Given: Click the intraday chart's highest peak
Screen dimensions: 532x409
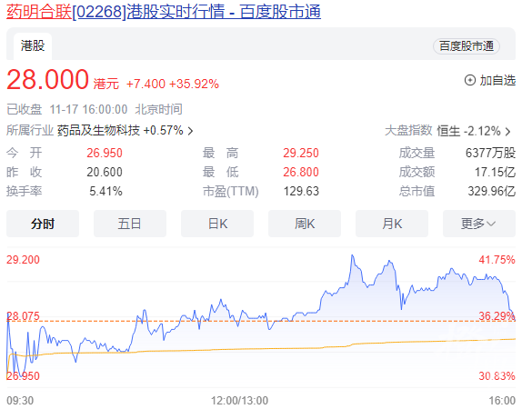Looking at the screenshot, I should pos(352,255).
